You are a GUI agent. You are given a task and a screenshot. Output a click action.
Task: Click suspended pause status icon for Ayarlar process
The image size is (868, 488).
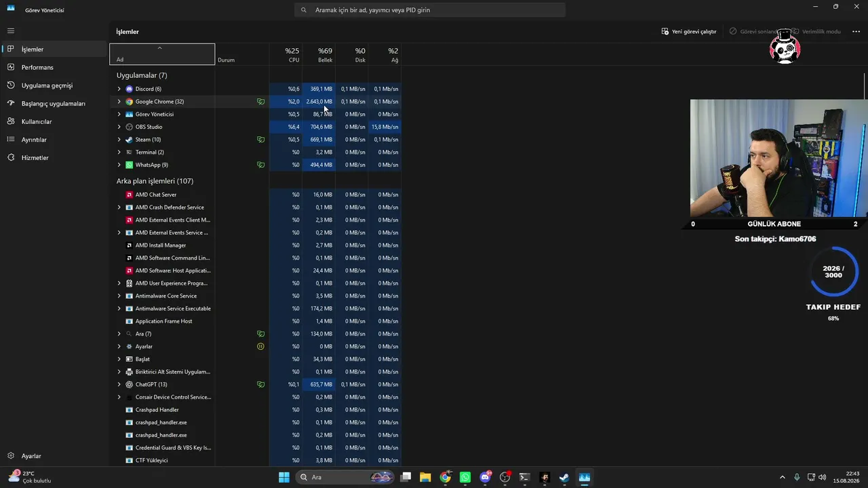click(260, 346)
